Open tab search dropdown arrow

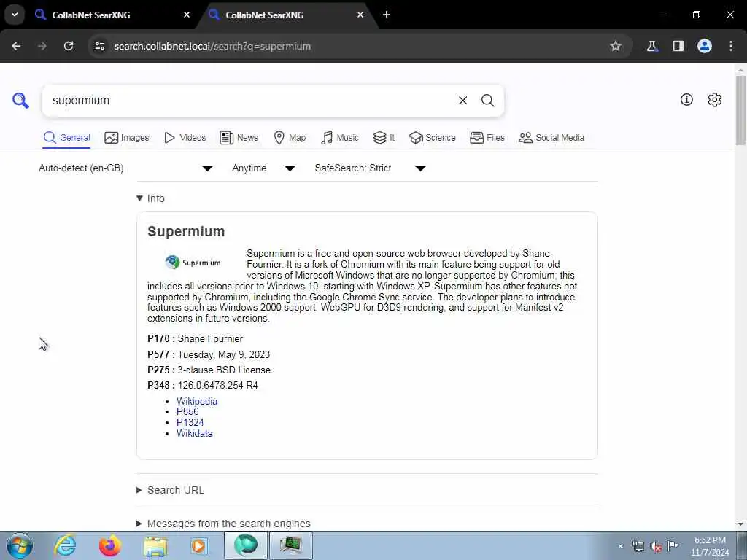(15, 15)
